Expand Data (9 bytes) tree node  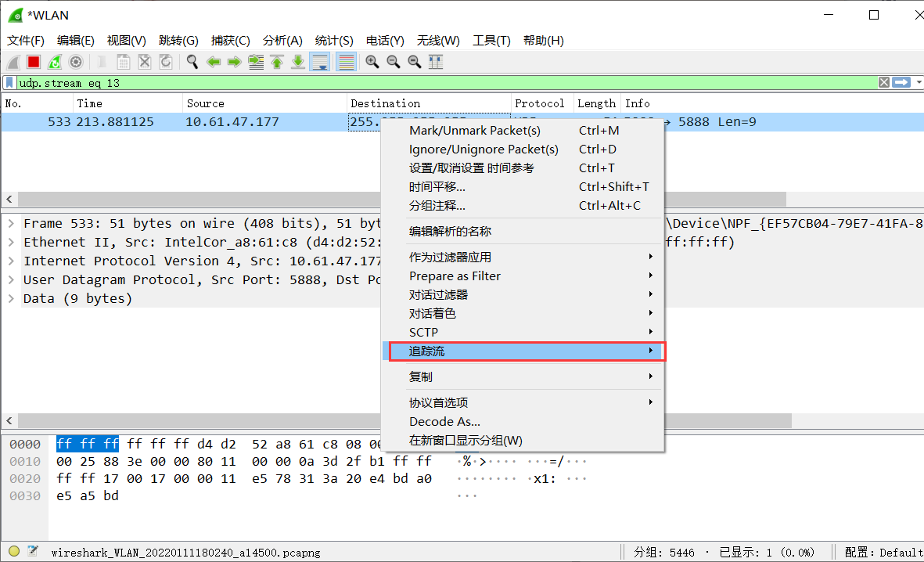(11, 299)
